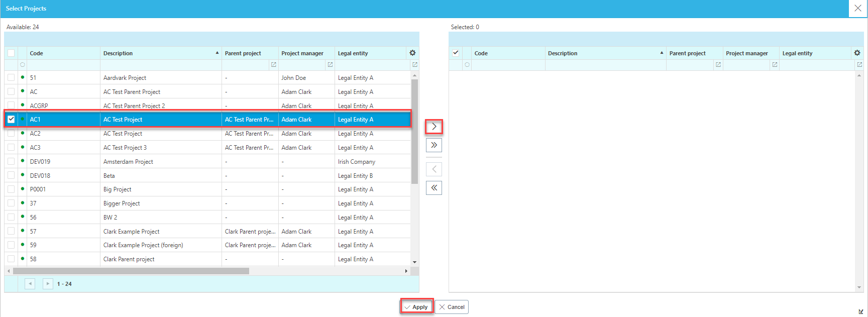The width and height of the screenshot is (868, 317).
Task: Uncheck the box for project AC1
Action: (11, 120)
